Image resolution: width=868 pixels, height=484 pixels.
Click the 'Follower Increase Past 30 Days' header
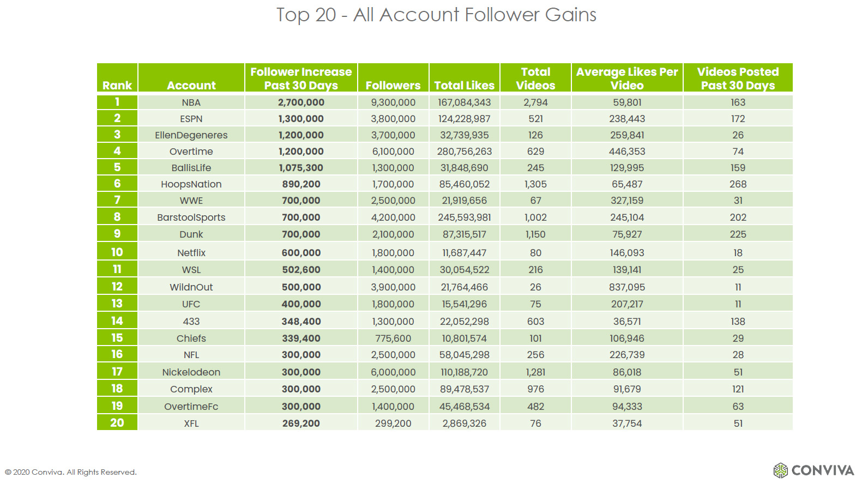(x=301, y=78)
